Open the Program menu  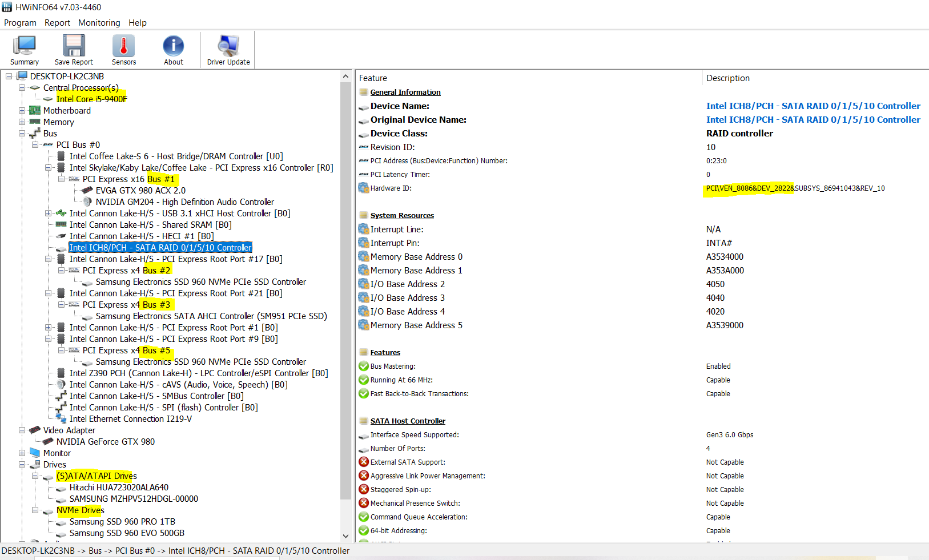(20, 23)
